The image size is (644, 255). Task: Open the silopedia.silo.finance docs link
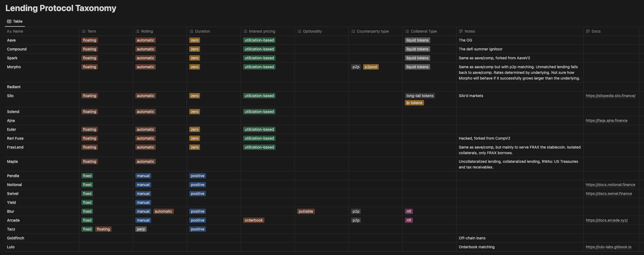pos(610,96)
